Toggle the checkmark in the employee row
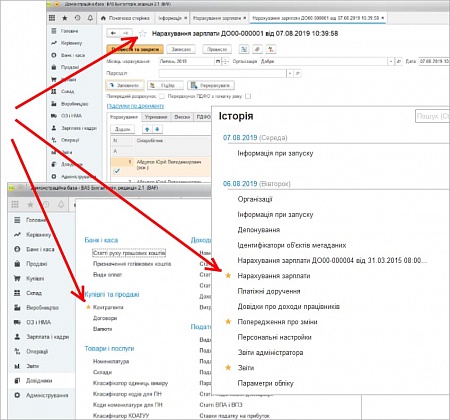Image resolution: width=450 pixels, height=420 pixels. click(x=117, y=171)
